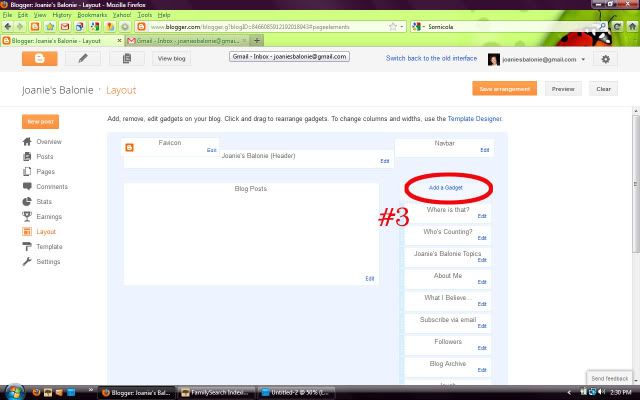Click the Overview house icon in sidebar
Image resolution: width=640 pixels, height=400 pixels.
pos(27,142)
